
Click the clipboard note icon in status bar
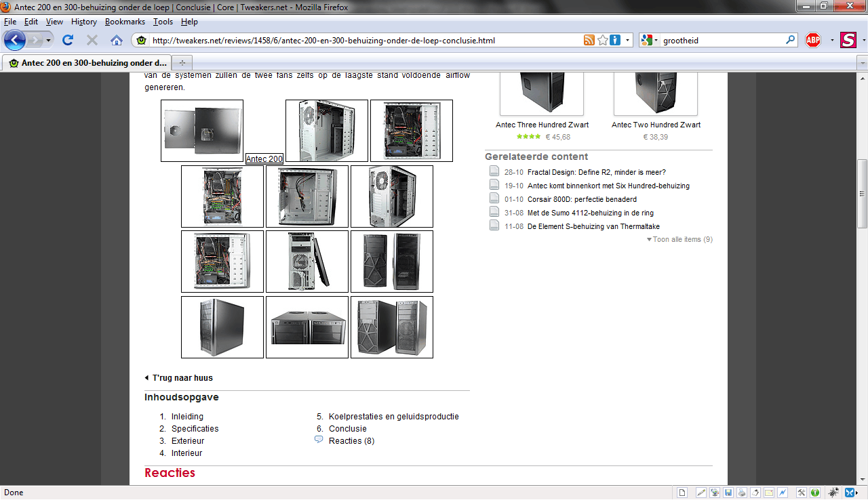[755, 493]
